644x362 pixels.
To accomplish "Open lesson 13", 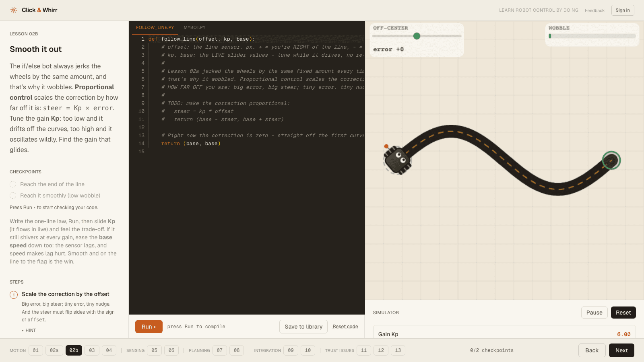I will [x=398, y=350].
